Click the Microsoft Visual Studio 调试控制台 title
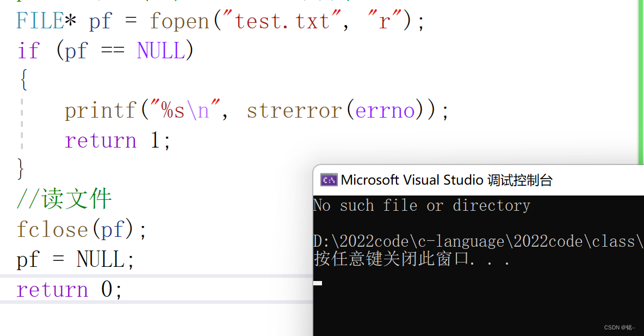This screenshot has height=336, width=644. [x=447, y=180]
